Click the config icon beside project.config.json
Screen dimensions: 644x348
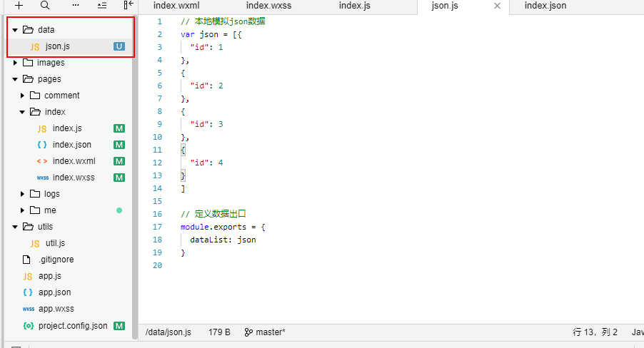click(x=29, y=326)
